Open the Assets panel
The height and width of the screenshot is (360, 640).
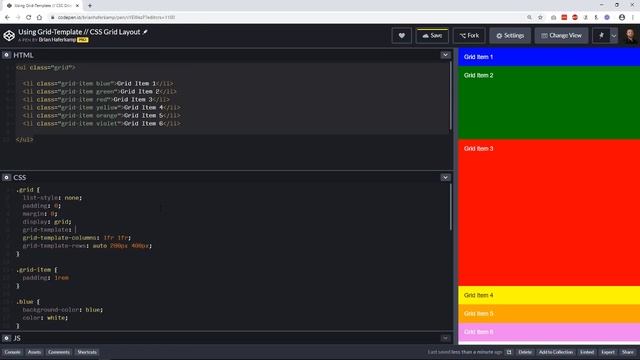coord(34,352)
